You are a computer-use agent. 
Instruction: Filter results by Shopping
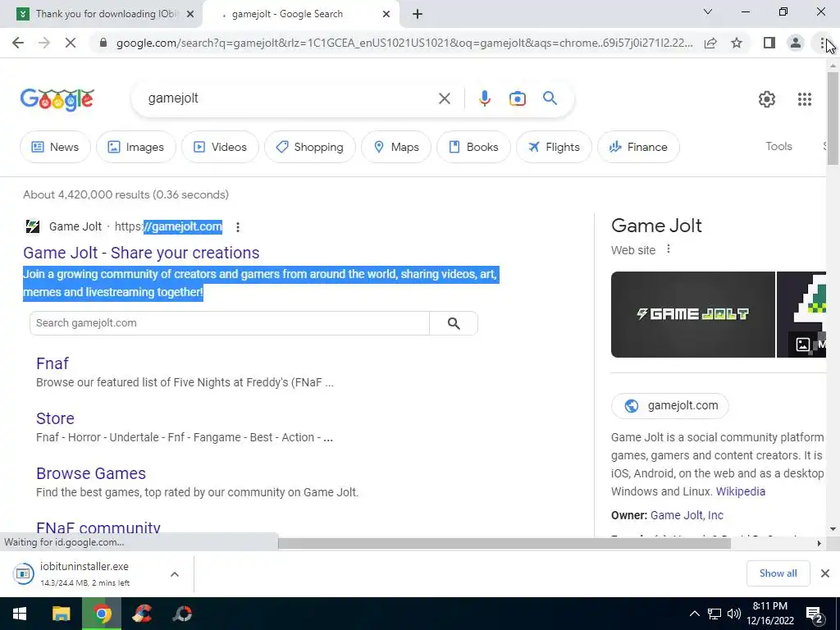(309, 147)
